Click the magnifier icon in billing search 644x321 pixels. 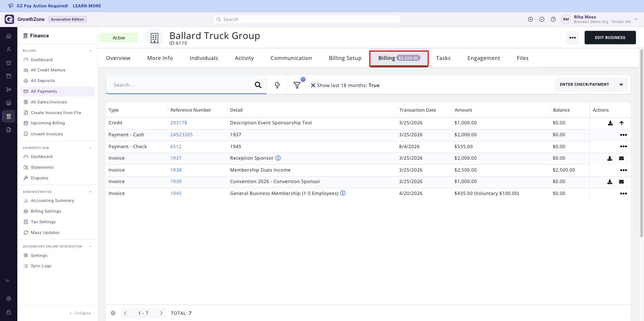click(x=258, y=85)
